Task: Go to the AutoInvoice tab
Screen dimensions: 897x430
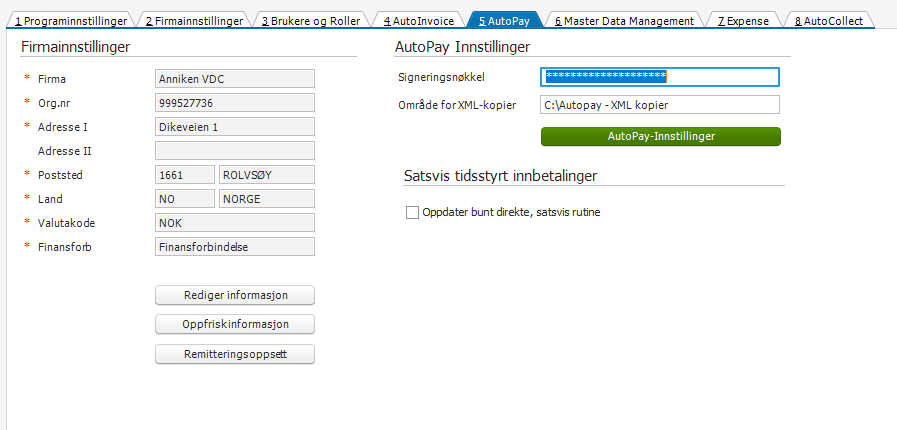Action: pos(419,20)
